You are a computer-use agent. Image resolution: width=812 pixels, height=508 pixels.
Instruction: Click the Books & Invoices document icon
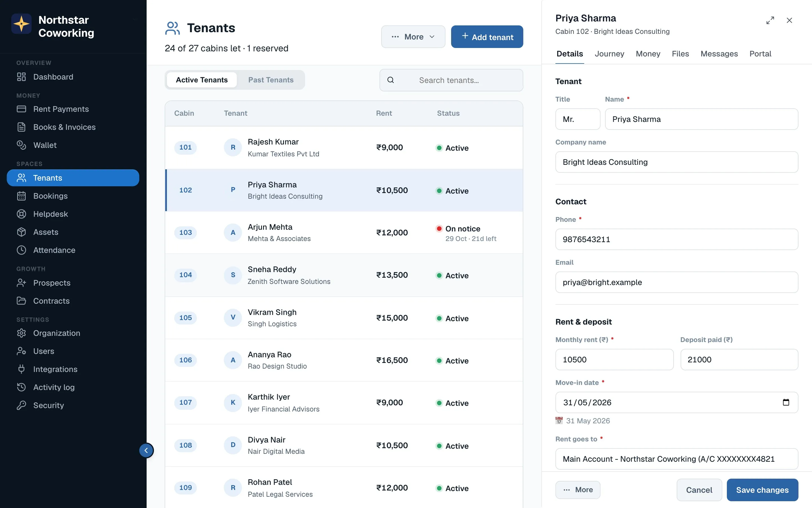[x=21, y=127]
